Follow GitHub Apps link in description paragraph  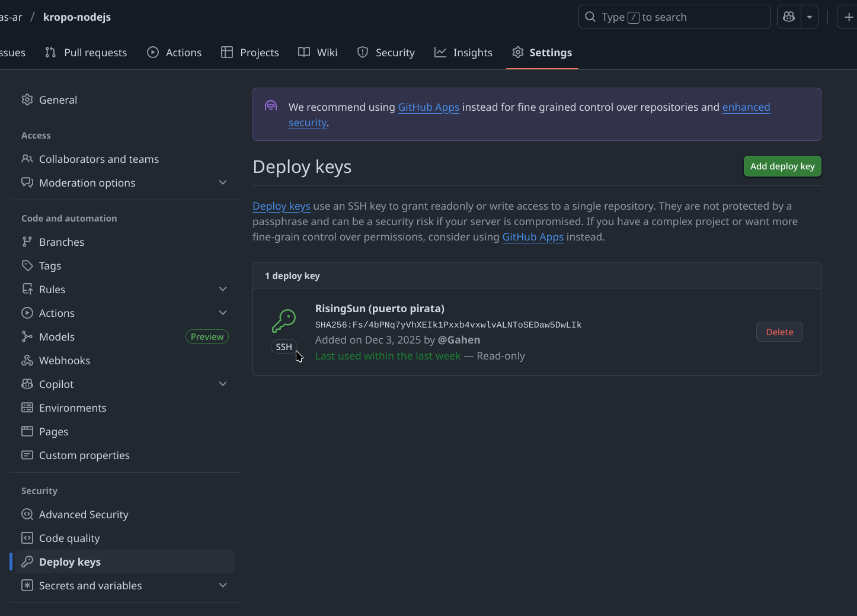coord(533,237)
